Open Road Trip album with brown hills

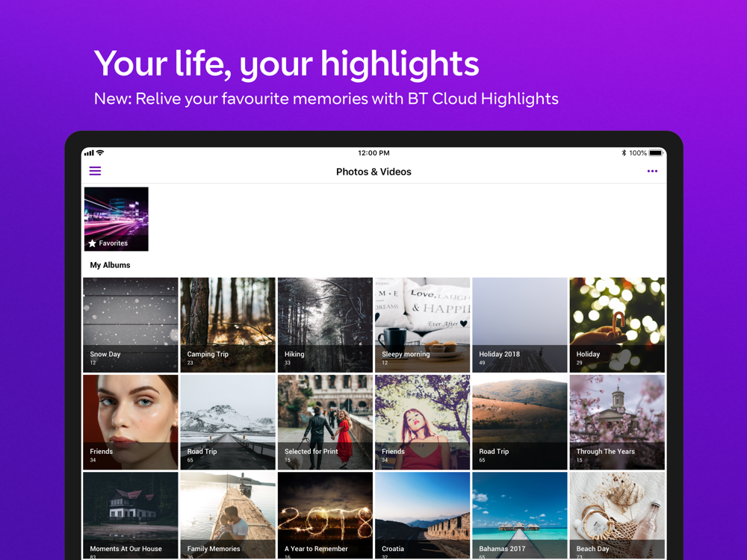pos(520,423)
